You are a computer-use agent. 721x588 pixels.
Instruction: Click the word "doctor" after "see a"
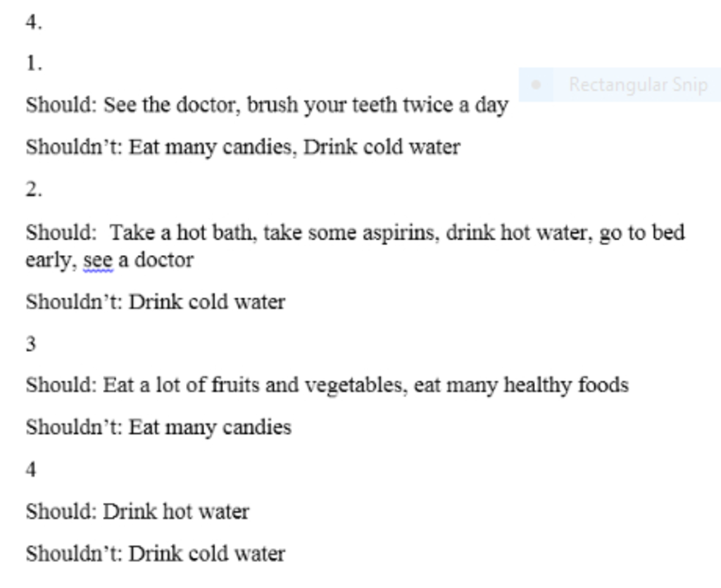click(163, 261)
